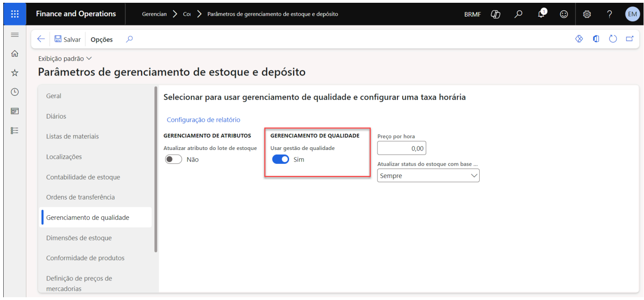
Task: Click the Salvar button
Action: [x=68, y=39]
